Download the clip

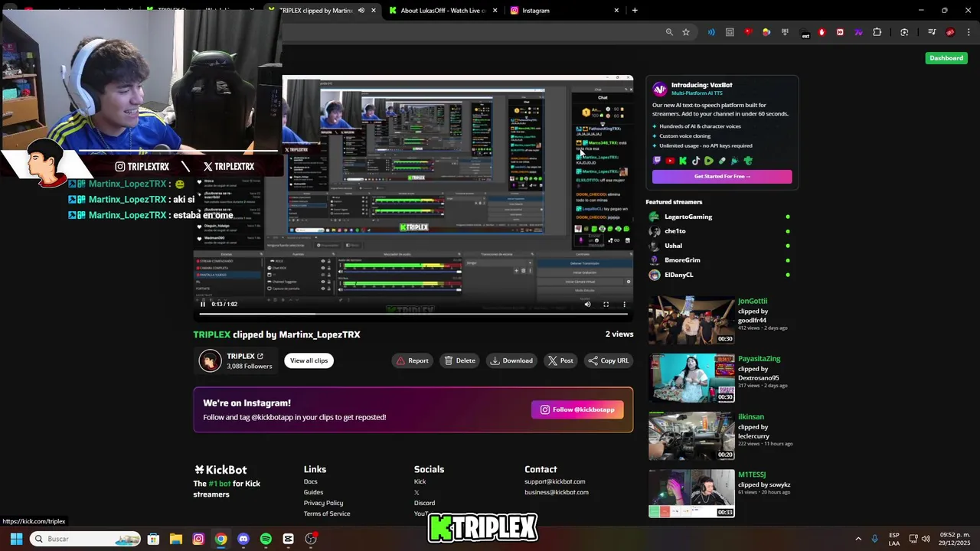point(511,360)
